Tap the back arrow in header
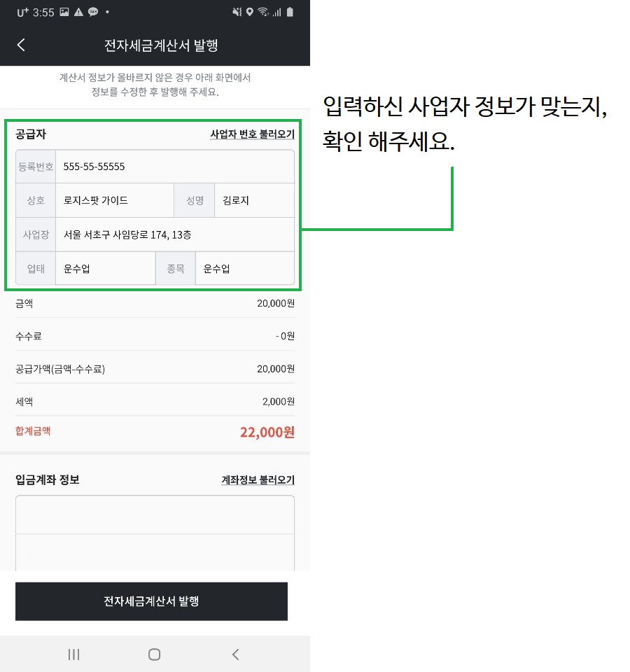 21,45
